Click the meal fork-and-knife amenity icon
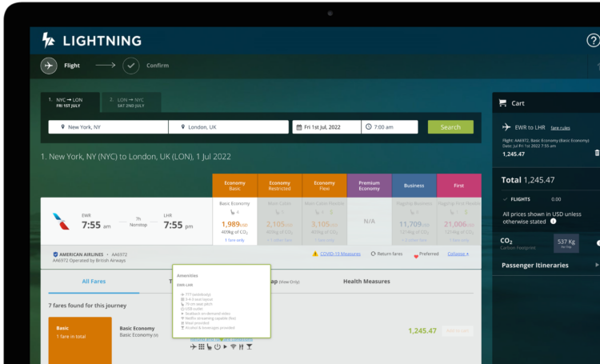The height and width of the screenshot is (364, 600). (x=241, y=346)
